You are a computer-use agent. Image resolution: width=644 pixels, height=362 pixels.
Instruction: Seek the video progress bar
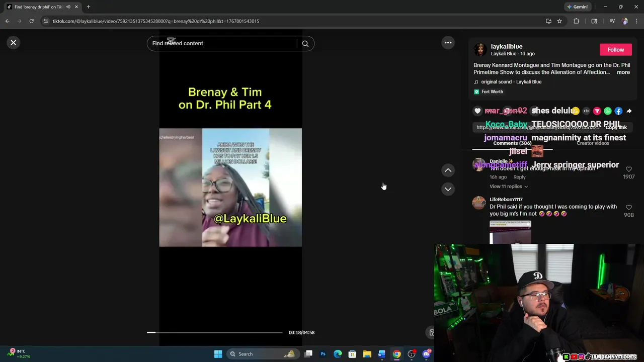pos(215,332)
